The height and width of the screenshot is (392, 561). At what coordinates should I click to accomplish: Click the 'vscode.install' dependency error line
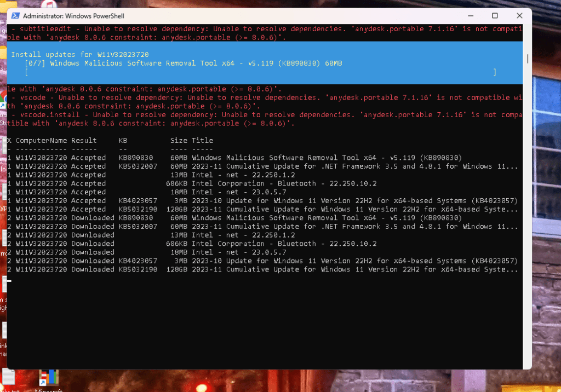pyautogui.click(x=265, y=119)
